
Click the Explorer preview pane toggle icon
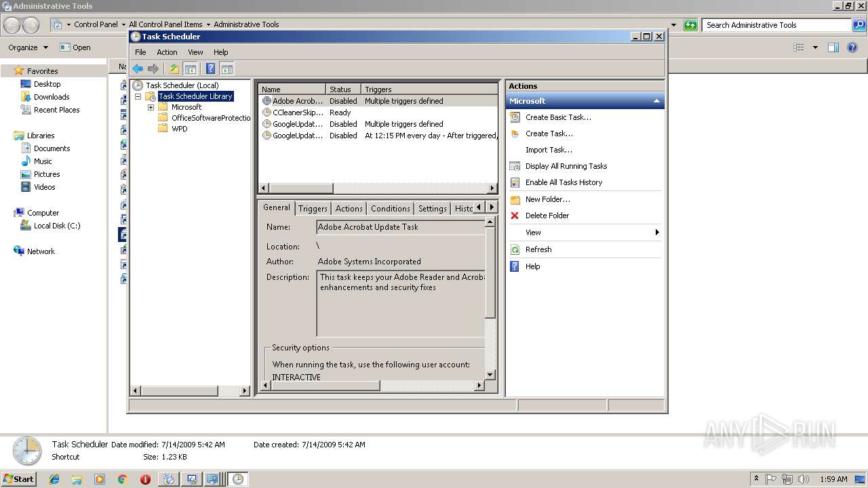(833, 47)
